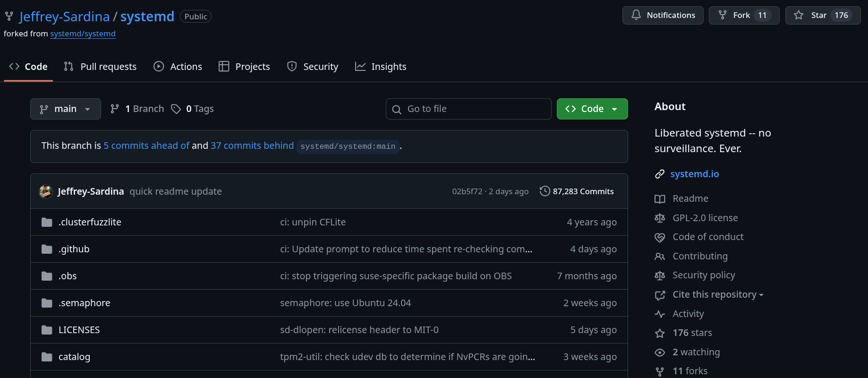The height and width of the screenshot is (378, 868).
Task: Click the history clock icon near commits
Action: [545, 191]
